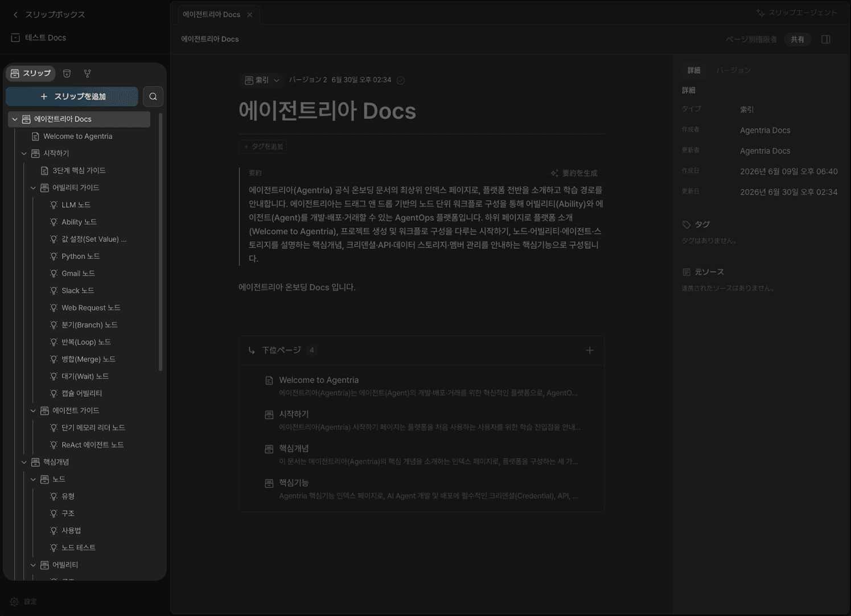Collapse the 시작하기 tree folder
Viewport: 851px width, 616px height.
coord(24,154)
